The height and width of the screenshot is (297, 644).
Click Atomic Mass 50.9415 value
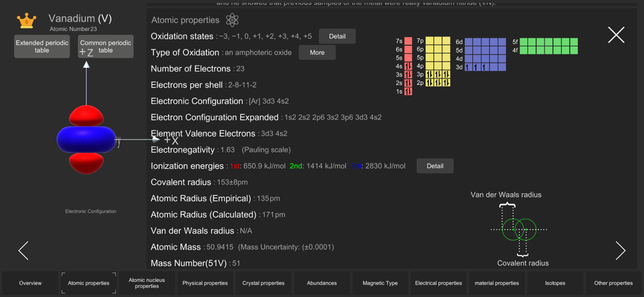point(218,247)
